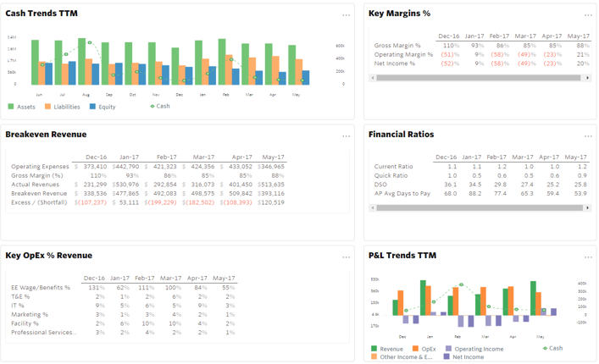Open the Key OpEx % Revenue options menu

[x=347, y=257]
